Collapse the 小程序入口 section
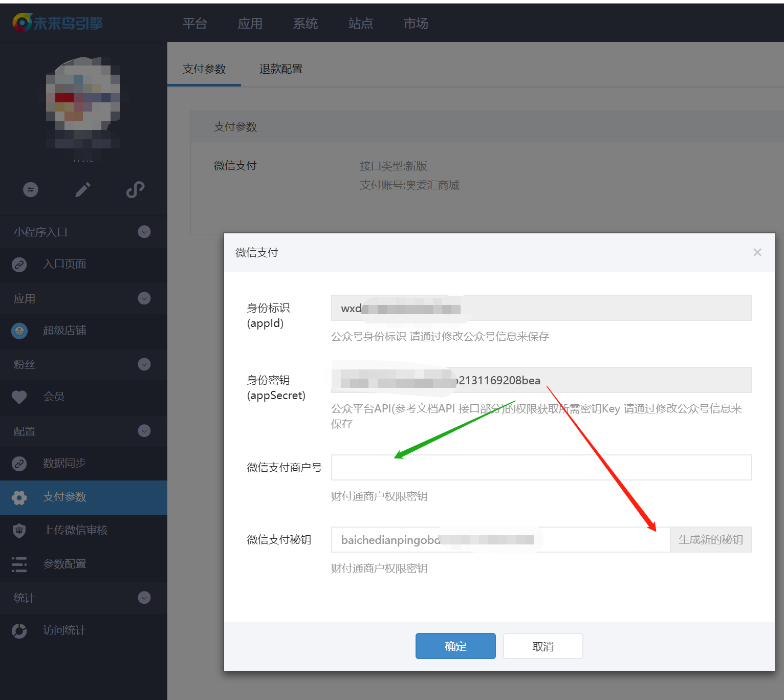Viewport: 784px width, 700px height. (144, 232)
